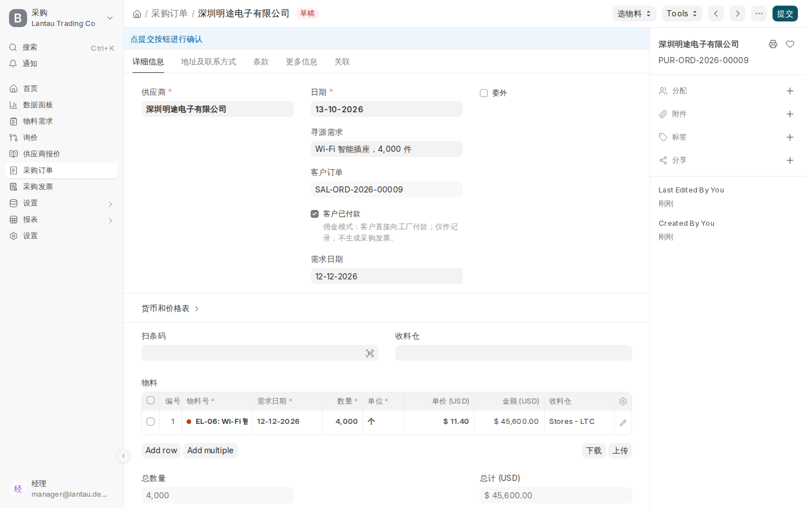This screenshot has height=508, width=812.
Task: Click the barcode scan icon in 扫条码 field
Action: pos(370,353)
